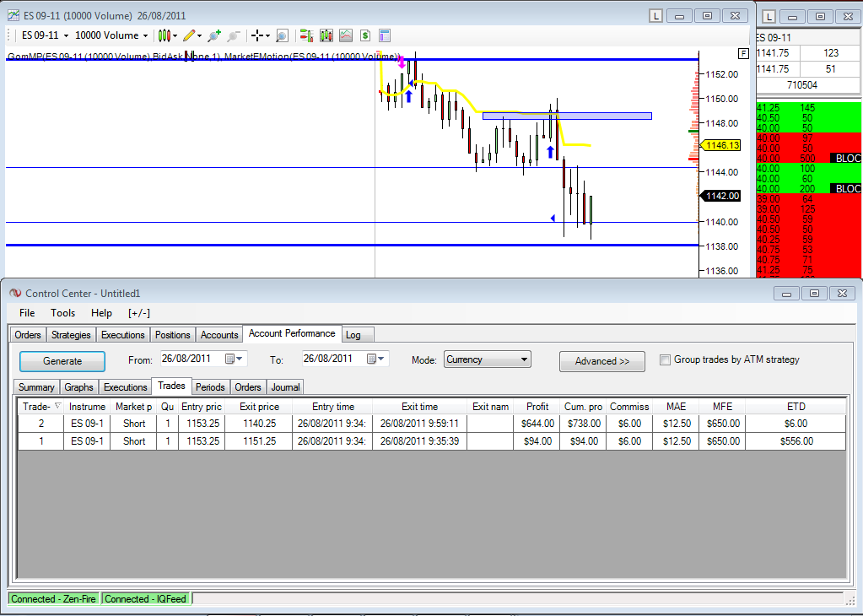Open the Strategies dollar icon
The width and height of the screenshot is (863, 616).
[365, 35]
